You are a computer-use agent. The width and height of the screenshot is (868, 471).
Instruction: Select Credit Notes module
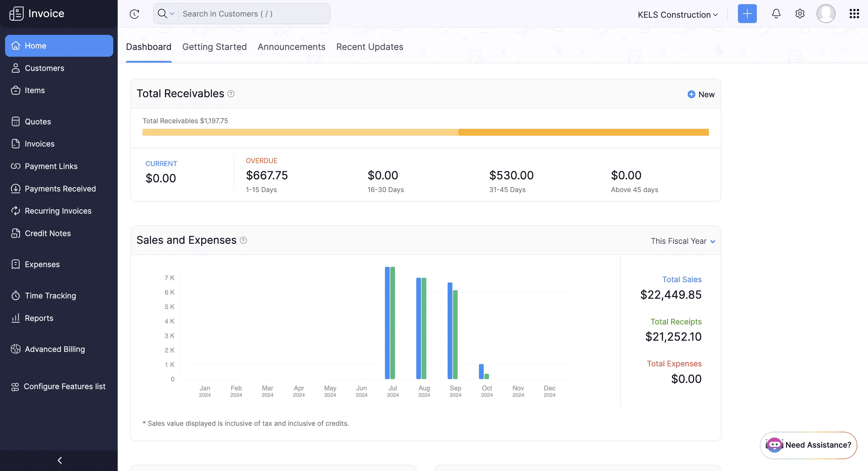pyautogui.click(x=48, y=233)
